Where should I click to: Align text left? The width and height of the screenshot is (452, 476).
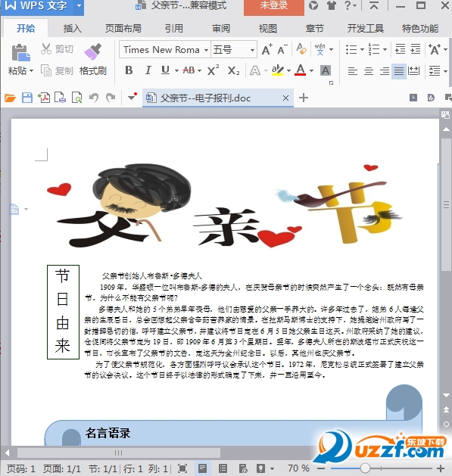coord(353,71)
